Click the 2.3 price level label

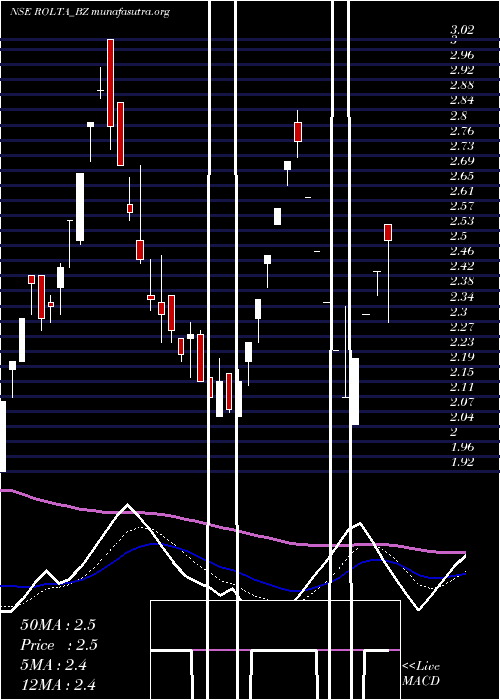(x=458, y=312)
